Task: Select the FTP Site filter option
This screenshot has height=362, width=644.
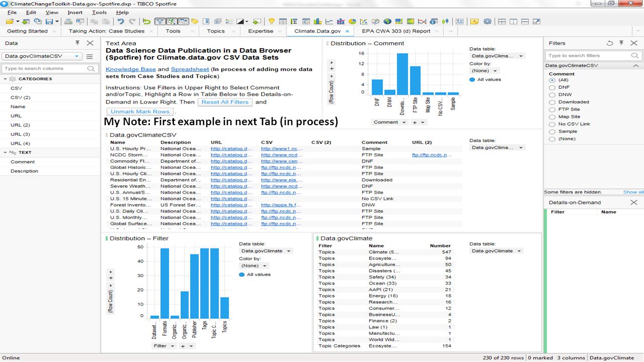Action: point(552,109)
